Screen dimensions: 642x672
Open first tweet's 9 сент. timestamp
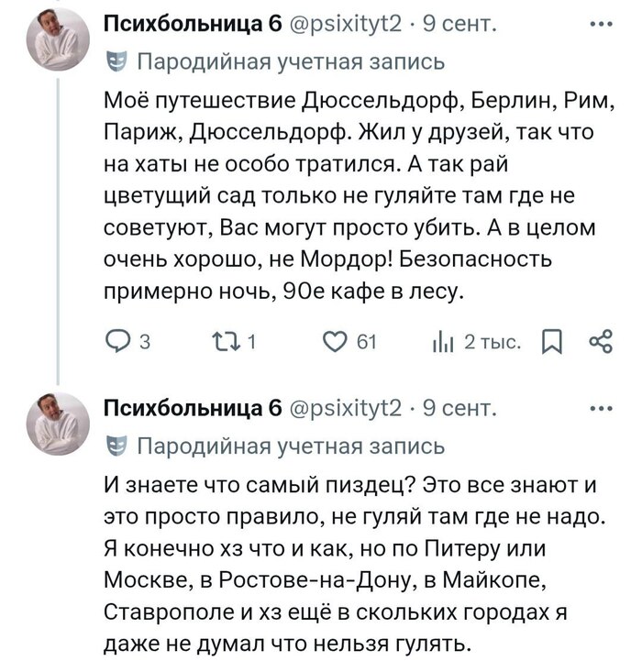click(458, 25)
